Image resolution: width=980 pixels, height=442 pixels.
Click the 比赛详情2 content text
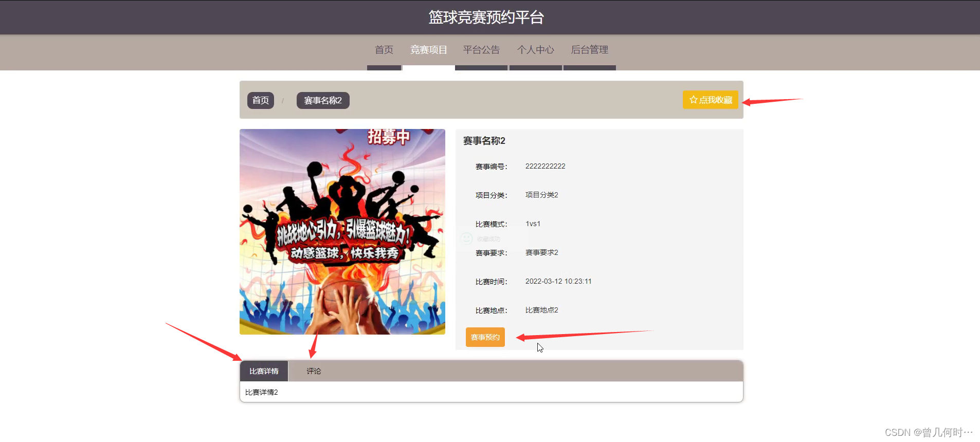261,392
